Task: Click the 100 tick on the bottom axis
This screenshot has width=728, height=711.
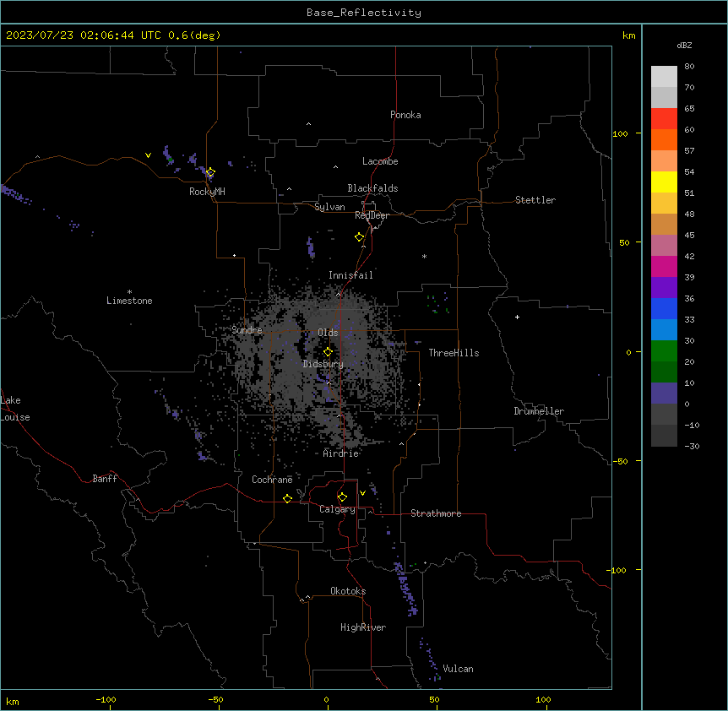Action: 543,699
